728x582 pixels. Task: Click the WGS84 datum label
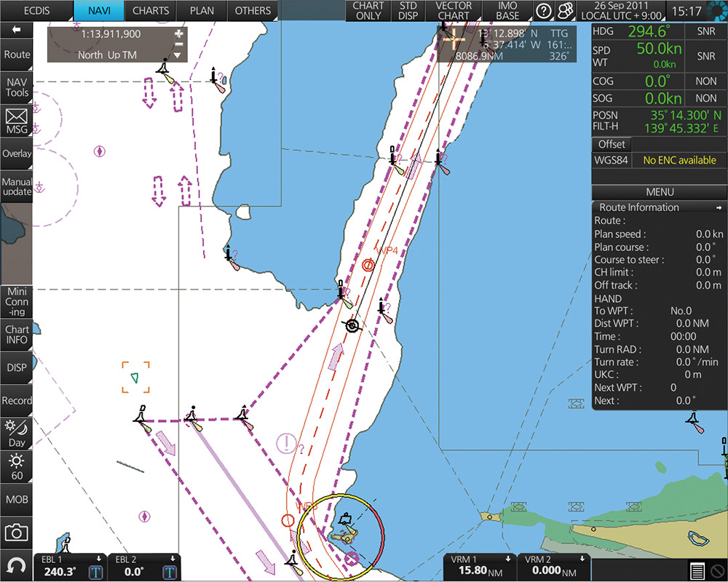pyautogui.click(x=611, y=161)
